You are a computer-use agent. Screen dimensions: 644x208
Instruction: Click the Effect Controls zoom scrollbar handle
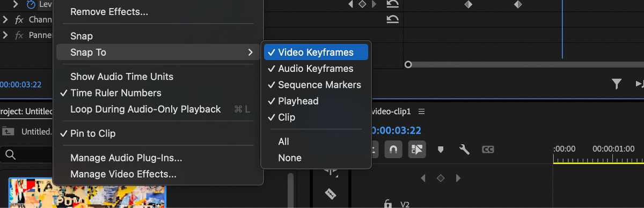[x=408, y=65]
